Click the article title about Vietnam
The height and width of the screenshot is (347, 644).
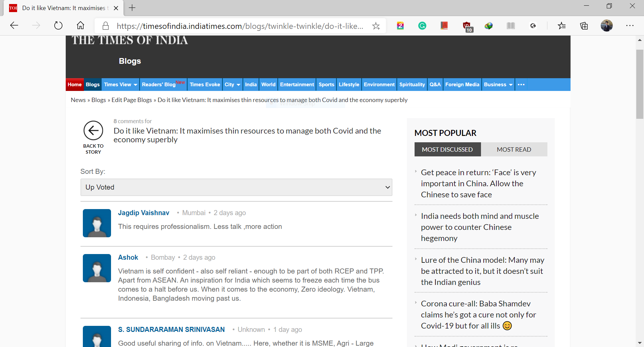(x=247, y=135)
